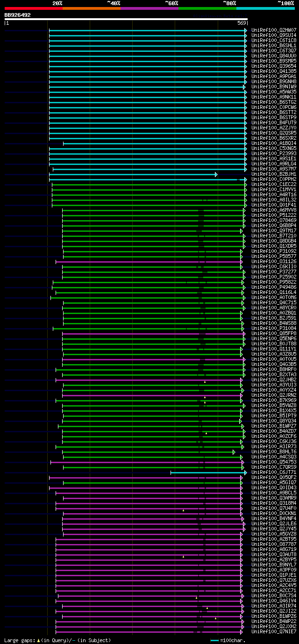Click the UniRef100_Q46IV4 hit name
This screenshot has width=299, height=644.
274,601
